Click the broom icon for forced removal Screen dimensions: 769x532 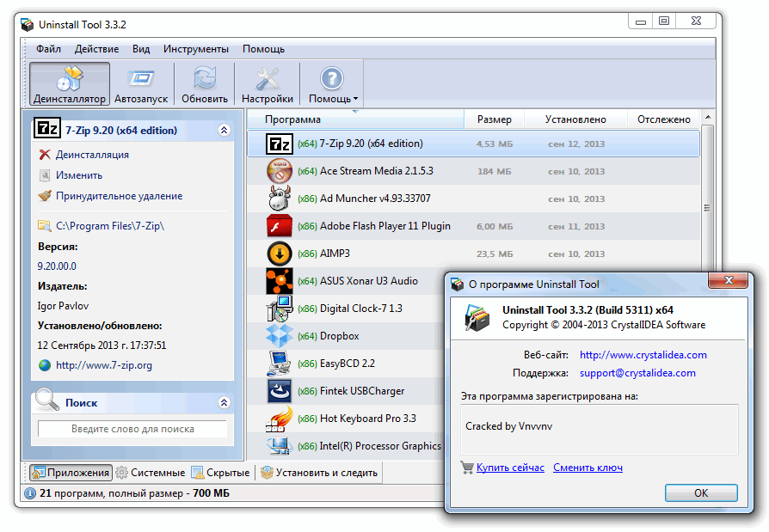[45, 196]
